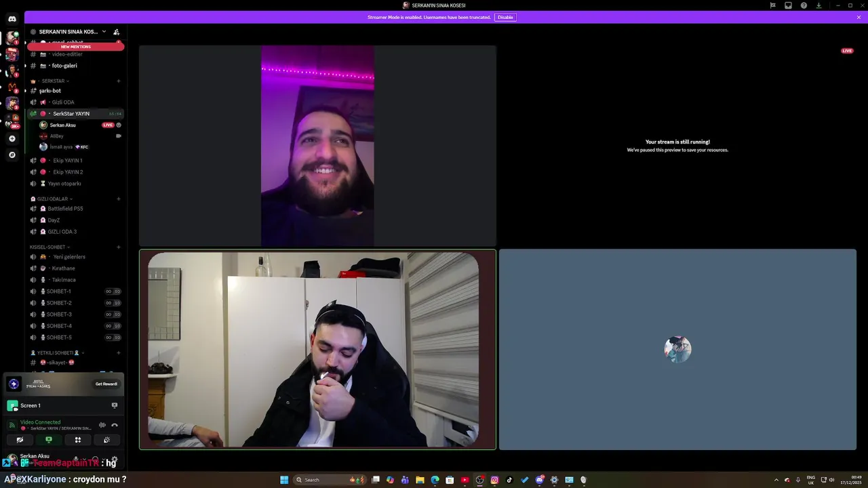This screenshot has width=868, height=488.
Task: Add channel to GIZLI ODALAR plus
Action: pyautogui.click(x=119, y=199)
